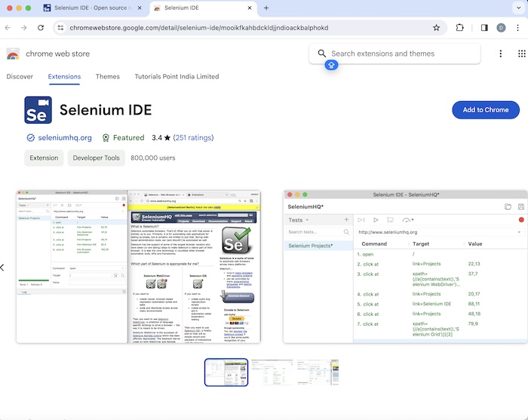
Task: Open the large first screenshot preview
Action: (x=138, y=266)
